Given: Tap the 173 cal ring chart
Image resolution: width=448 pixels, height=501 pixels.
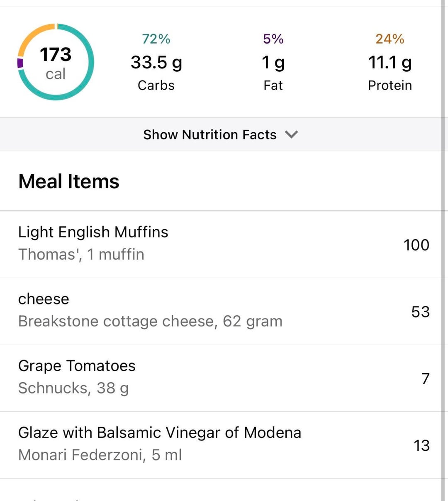Looking at the screenshot, I should (56, 62).
